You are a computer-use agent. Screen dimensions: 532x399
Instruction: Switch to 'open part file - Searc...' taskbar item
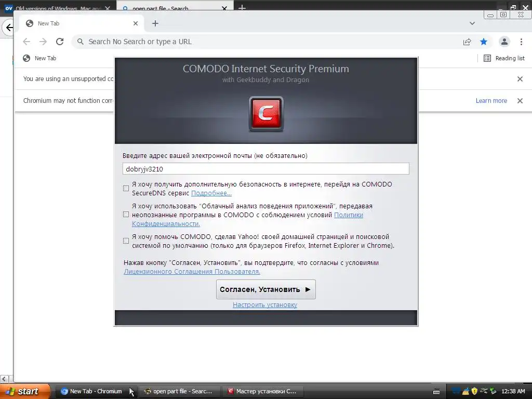(x=179, y=391)
